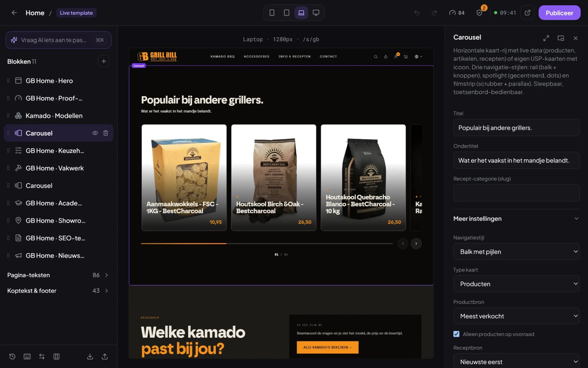The height and width of the screenshot is (368, 588).
Task: Expand Pagina-teksten section
Action: (58, 275)
